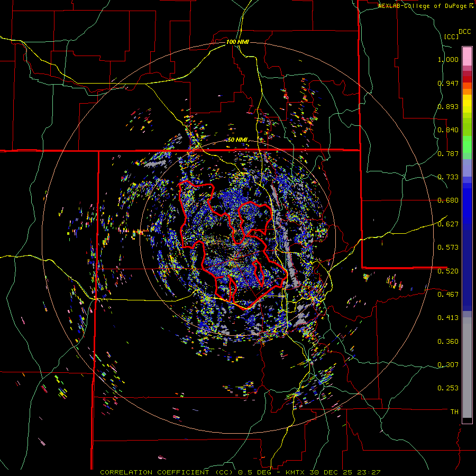476x476 pixels.
Task: Click the 0.947 legend value
Action: pyautogui.click(x=448, y=83)
